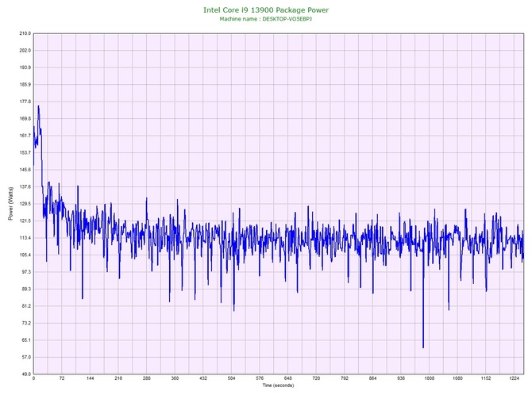
Task: Click the 202.0 y-axis value
Action: [25, 51]
